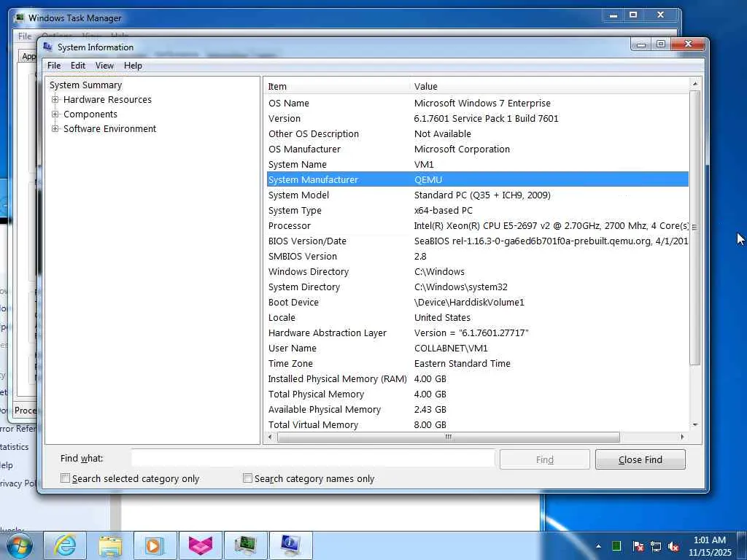Click the pink box application taskbar icon
Viewport: 747px width, 560px height.
pos(201,545)
